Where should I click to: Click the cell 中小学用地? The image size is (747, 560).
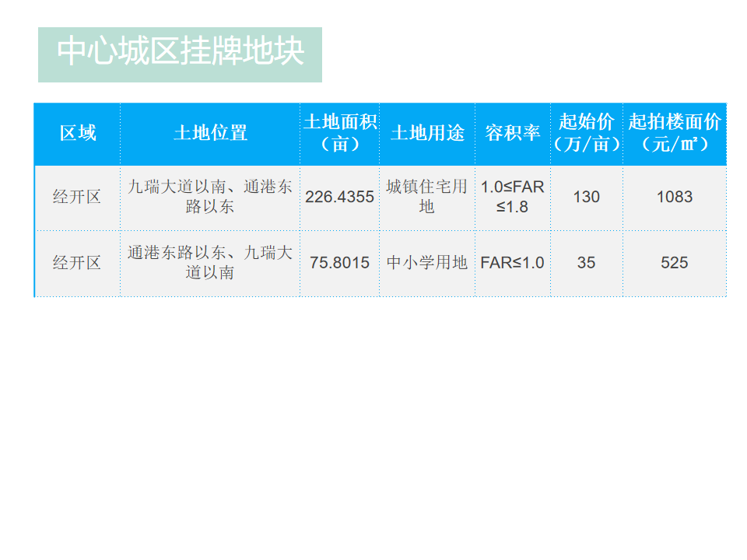(x=427, y=262)
